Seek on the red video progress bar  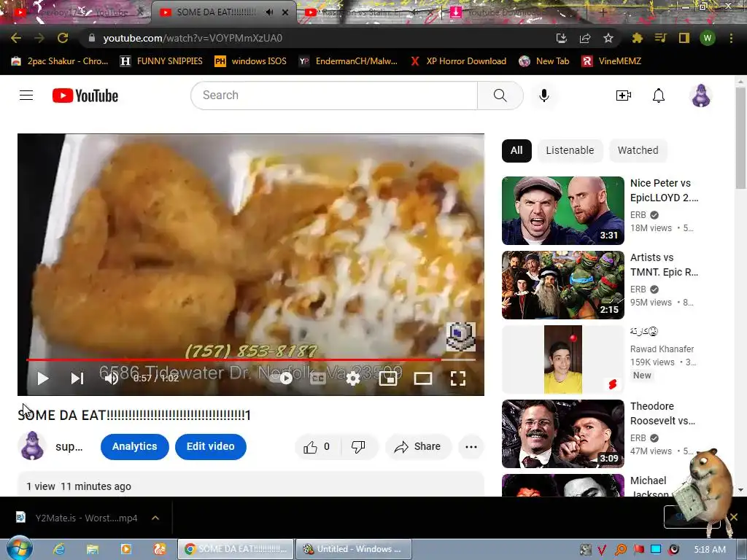251,359
